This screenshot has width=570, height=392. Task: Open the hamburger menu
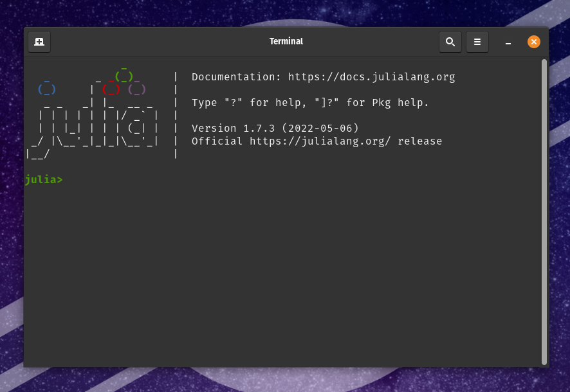coord(477,41)
